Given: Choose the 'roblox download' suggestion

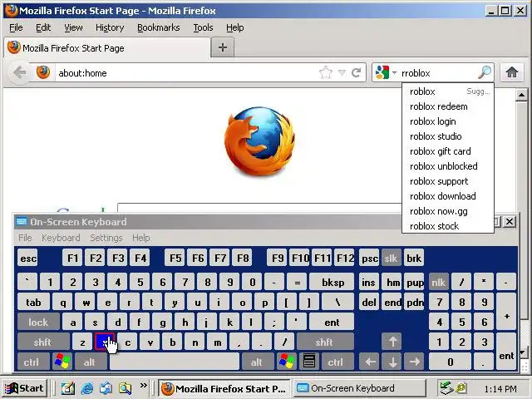Looking at the screenshot, I should (x=448, y=196).
